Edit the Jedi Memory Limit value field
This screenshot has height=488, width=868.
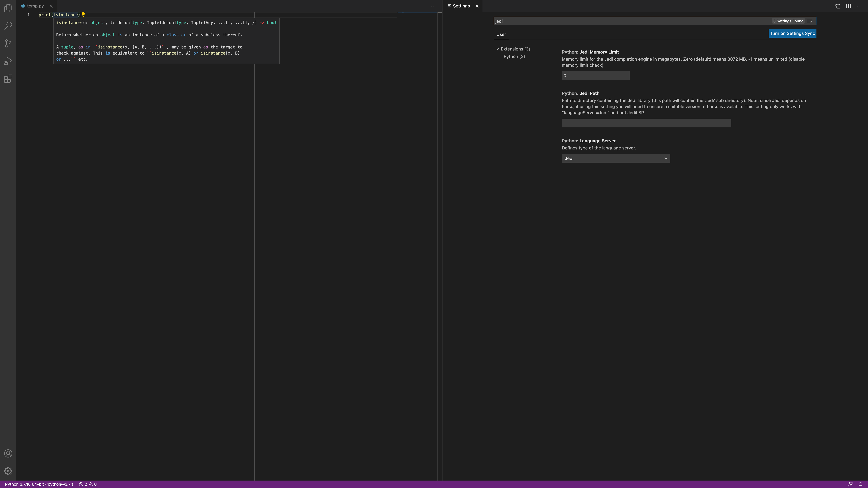[595, 75]
